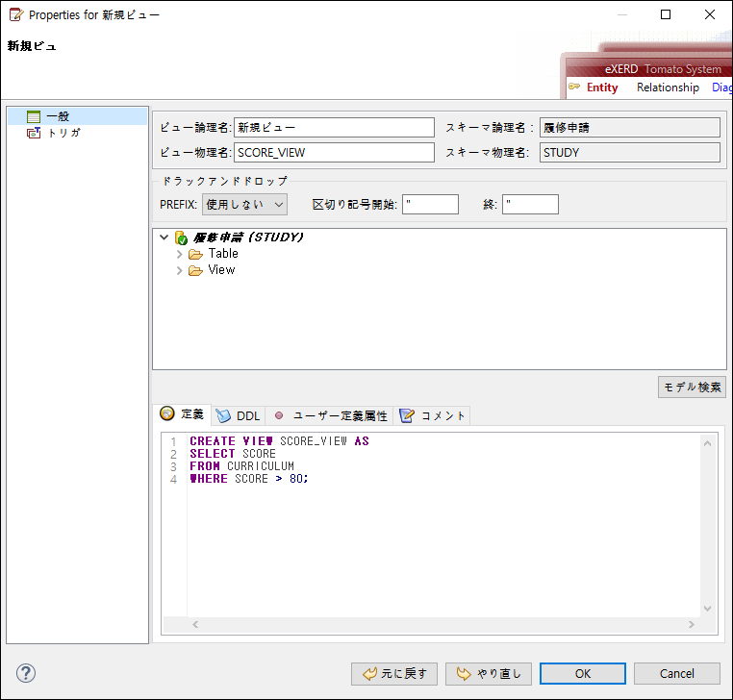Select トリガ in the left pane
733x700 pixels.
(64, 134)
